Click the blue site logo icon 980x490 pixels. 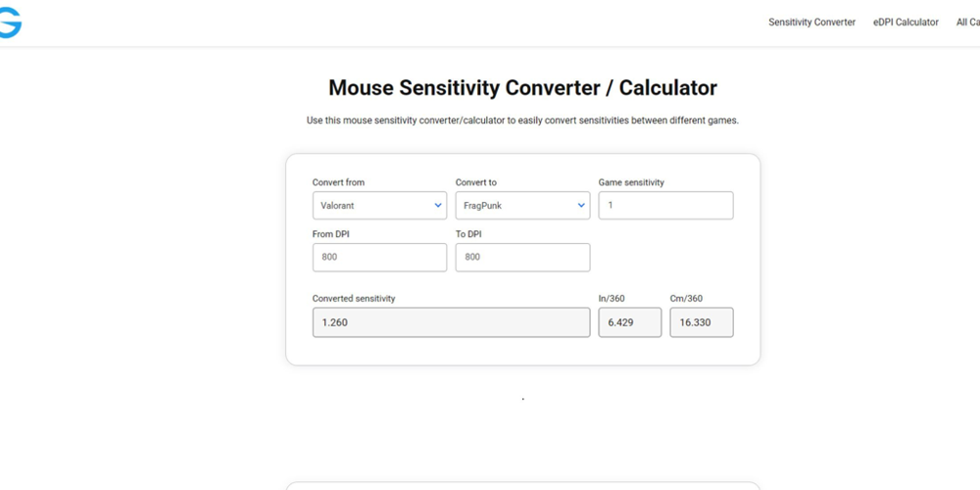pos(10,23)
